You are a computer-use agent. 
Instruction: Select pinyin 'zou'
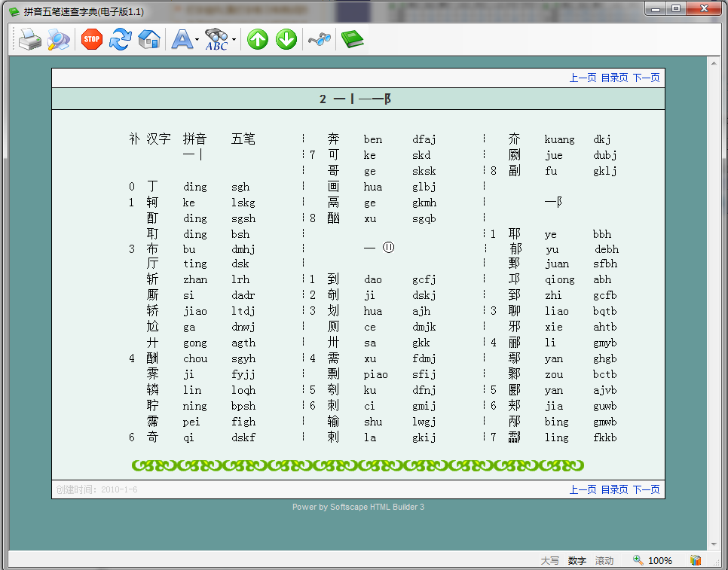(x=554, y=375)
